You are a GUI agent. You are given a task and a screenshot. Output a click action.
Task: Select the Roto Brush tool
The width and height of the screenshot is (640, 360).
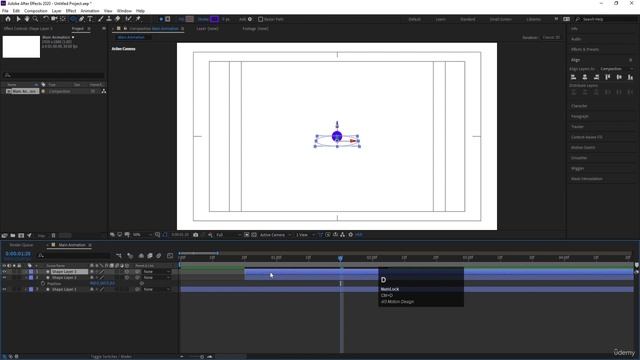coord(129,19)
